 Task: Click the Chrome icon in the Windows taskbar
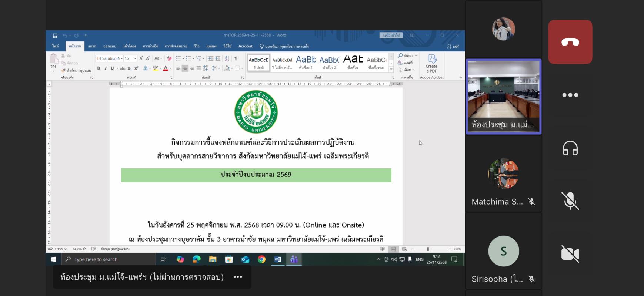[261, 259]
